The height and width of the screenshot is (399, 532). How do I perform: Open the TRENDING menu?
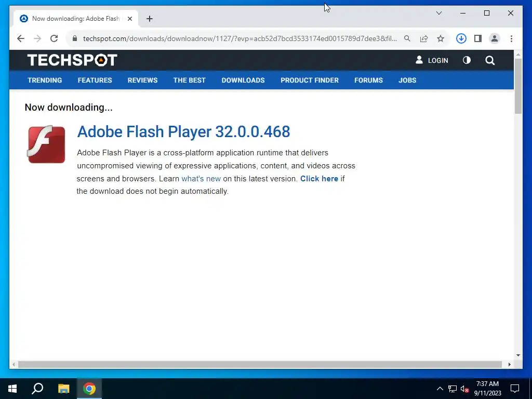click(45, 81)
